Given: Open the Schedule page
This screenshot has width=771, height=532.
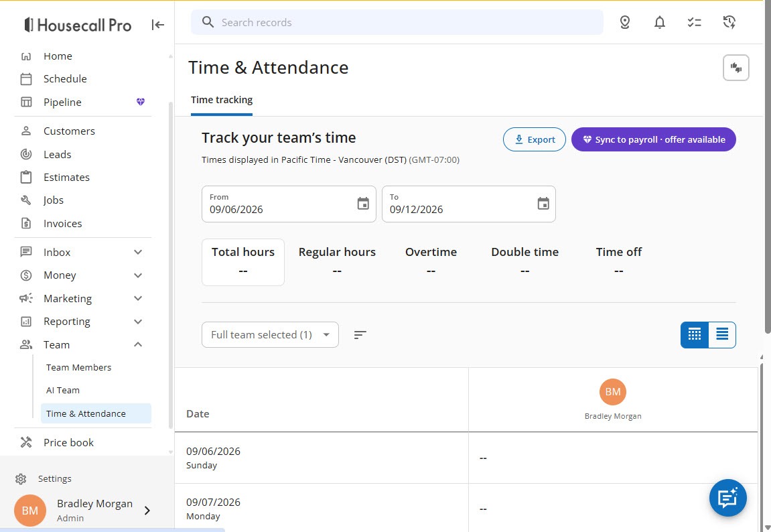Looking at the screenshot, I should 65,78.
